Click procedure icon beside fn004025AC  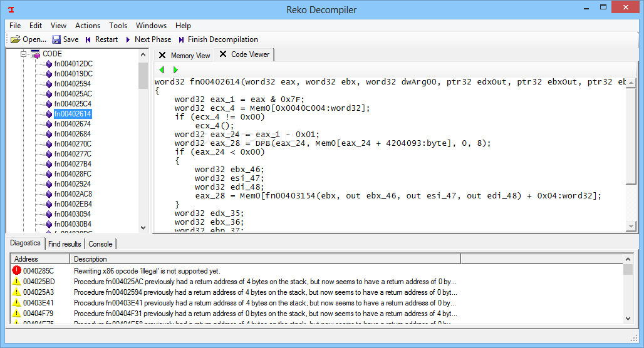point(49,94)
